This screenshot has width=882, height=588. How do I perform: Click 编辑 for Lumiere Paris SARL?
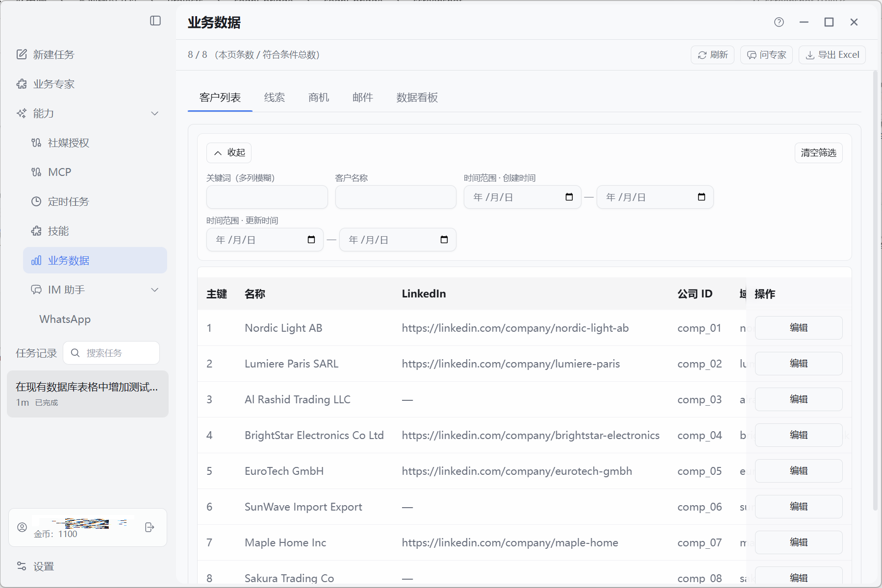tap(799, 364)
